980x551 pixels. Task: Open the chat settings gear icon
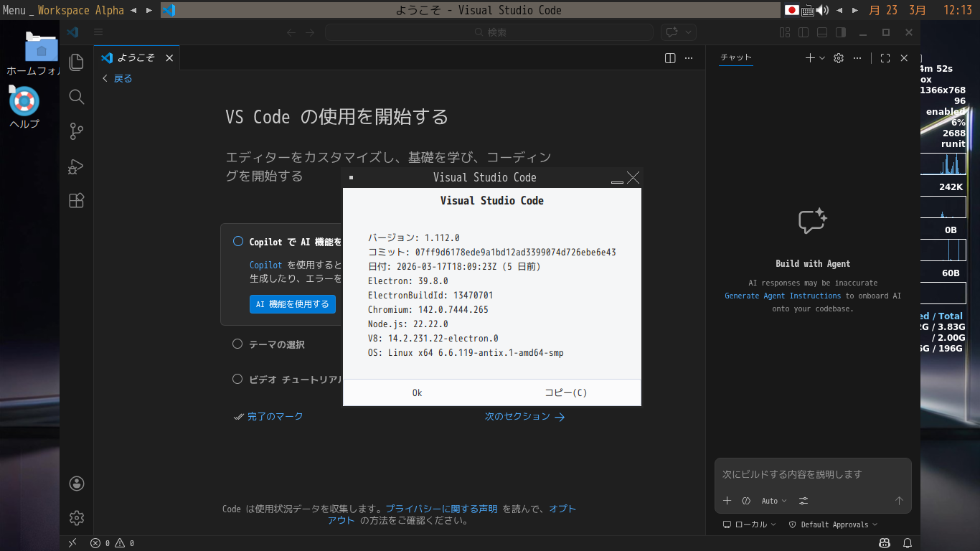(x=839, y=58)
